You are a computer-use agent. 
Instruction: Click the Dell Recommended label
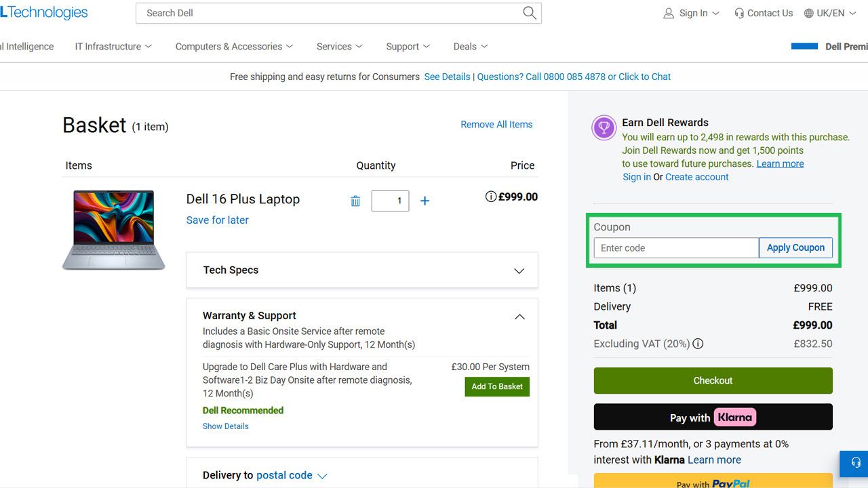tap(243, 410)
